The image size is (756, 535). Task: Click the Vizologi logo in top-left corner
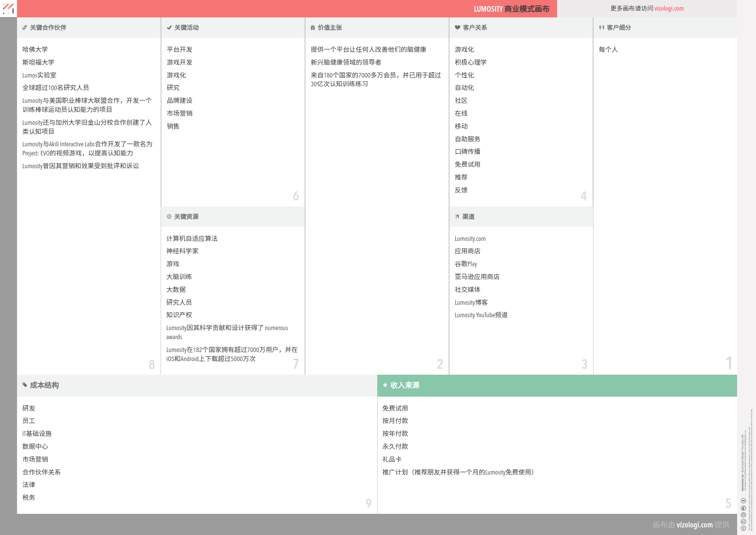click(8, 8)
